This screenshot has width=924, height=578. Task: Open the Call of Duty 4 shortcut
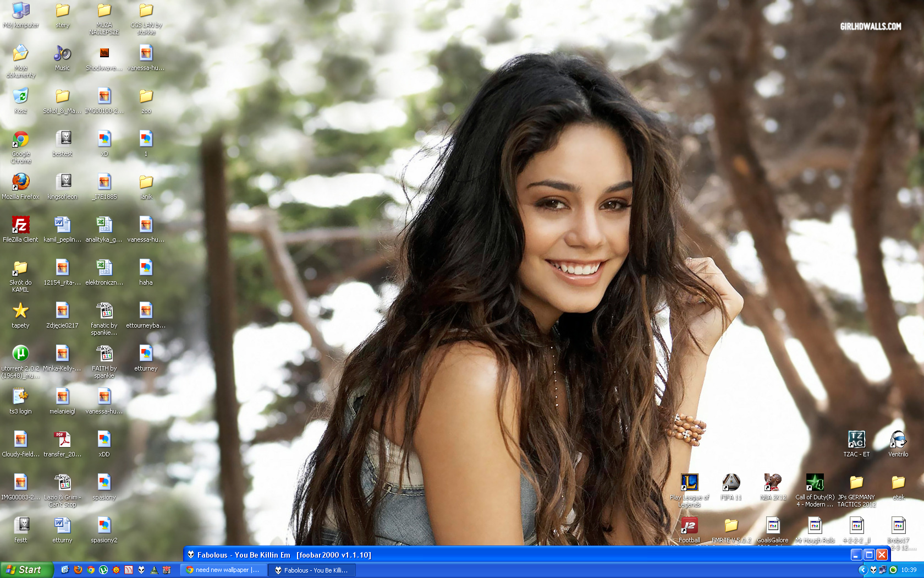pos(815,483)
